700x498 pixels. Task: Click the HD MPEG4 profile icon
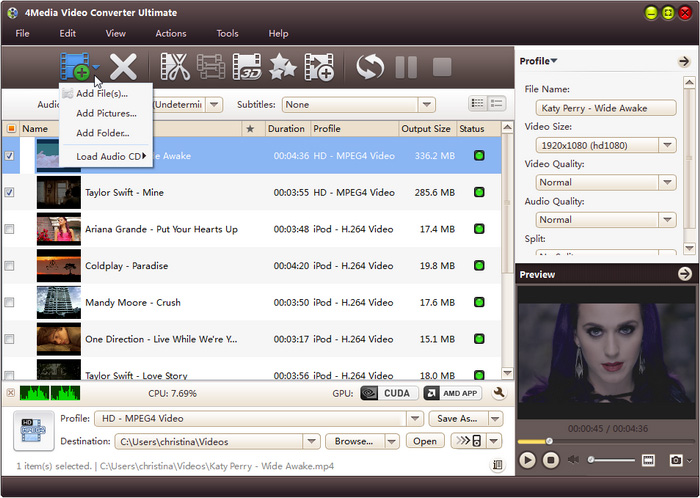tap(34, 431)
